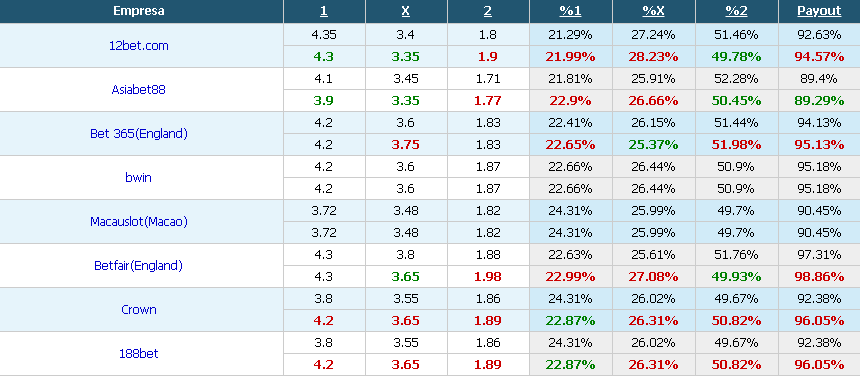Select the Macauslot(Macao) link
This screenshot has height=376, width=860.
pos(138,222)
